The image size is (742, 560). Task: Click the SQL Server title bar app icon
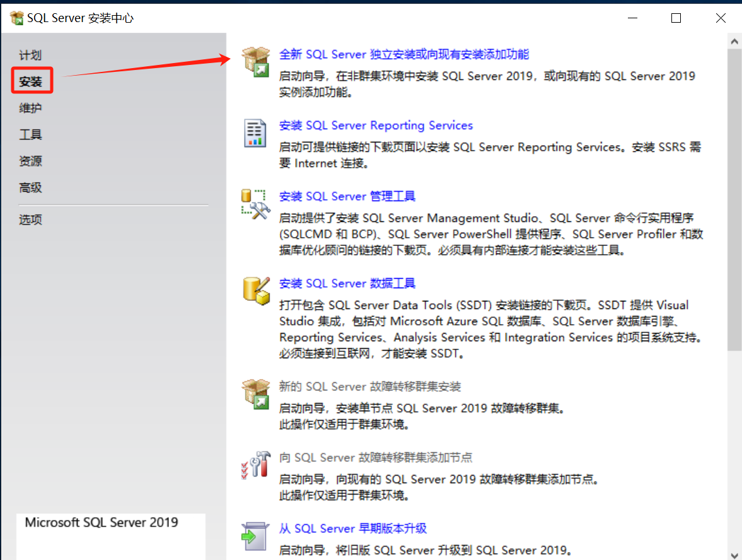pyautogui.click(x=16, y=18)
